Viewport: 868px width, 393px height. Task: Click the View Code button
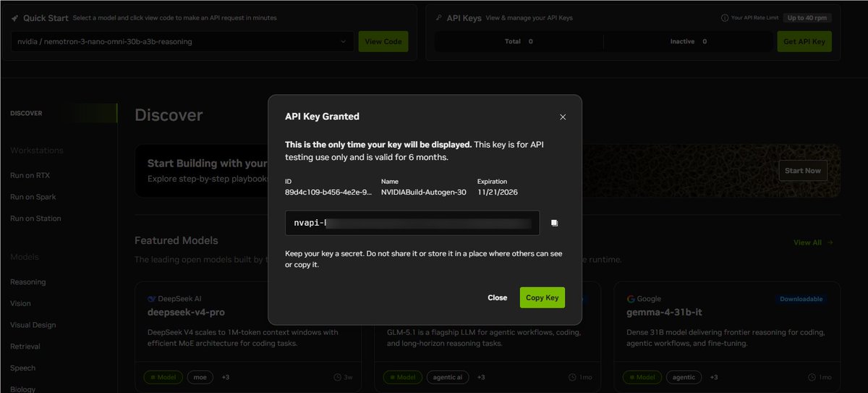[x=383, y=41]
